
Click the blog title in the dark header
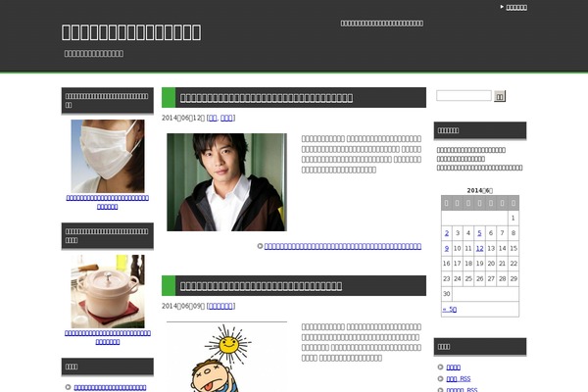(131, 32)
